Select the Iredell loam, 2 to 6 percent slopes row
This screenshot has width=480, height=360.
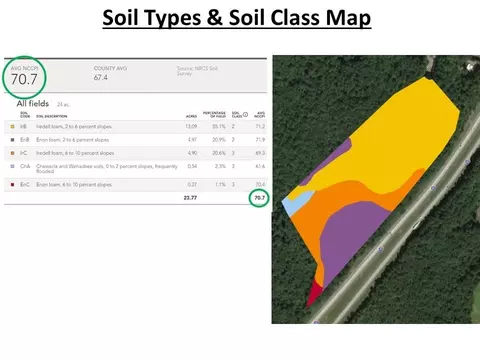coord(135,127)
